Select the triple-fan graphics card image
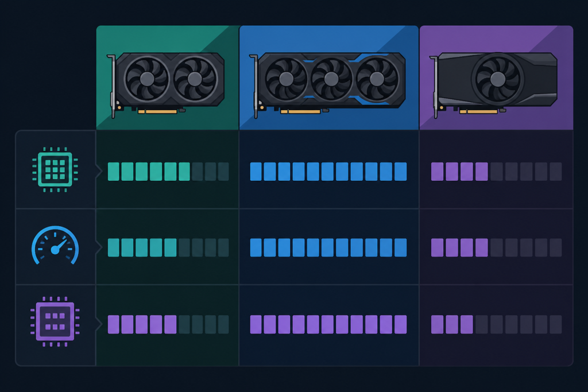The image size is (588, 392). [327, 85]
